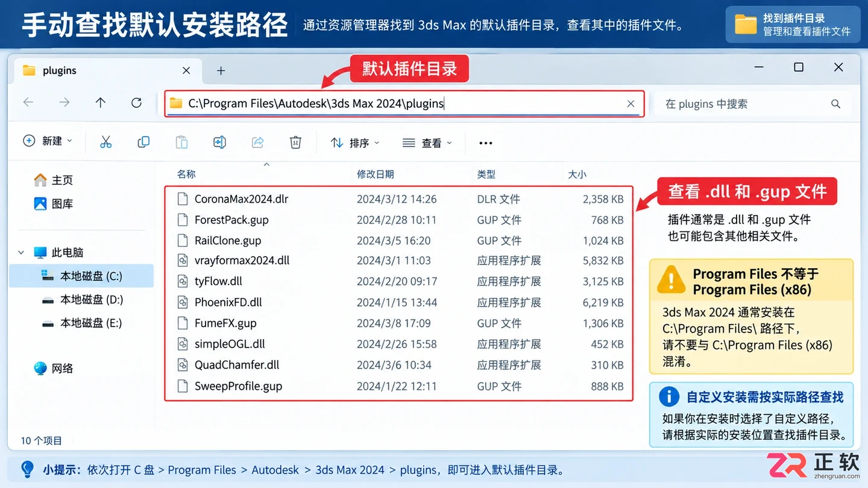Click the plugins path address bar

pos(404,104)
